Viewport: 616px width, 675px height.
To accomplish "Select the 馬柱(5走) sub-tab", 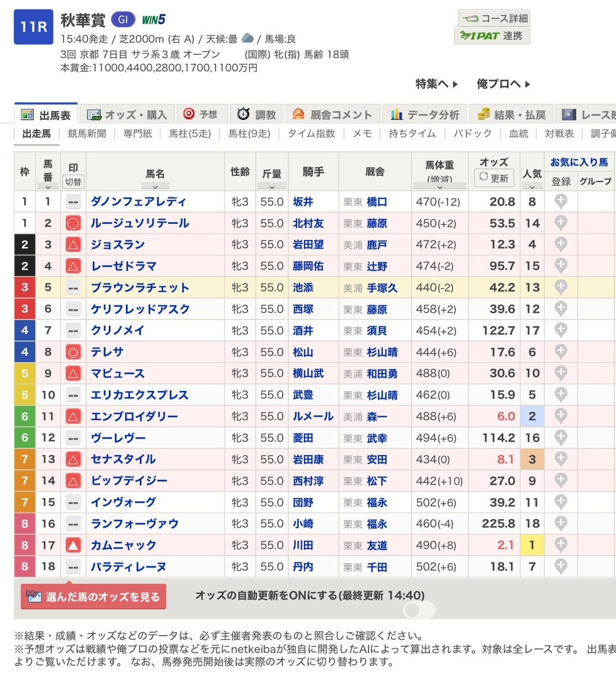I will pos(190,134).
